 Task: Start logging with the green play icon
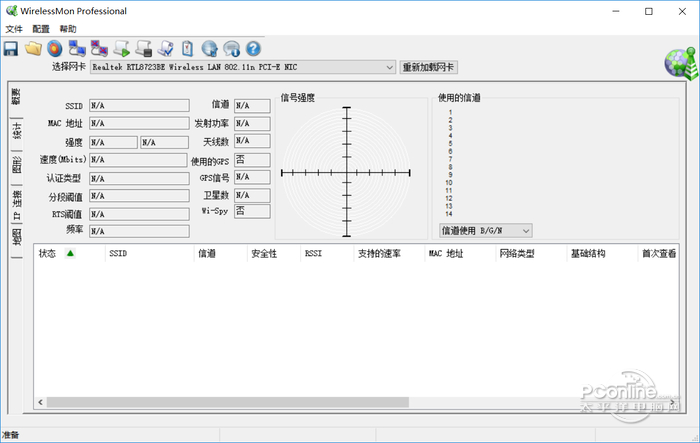(x=121, y=49)
